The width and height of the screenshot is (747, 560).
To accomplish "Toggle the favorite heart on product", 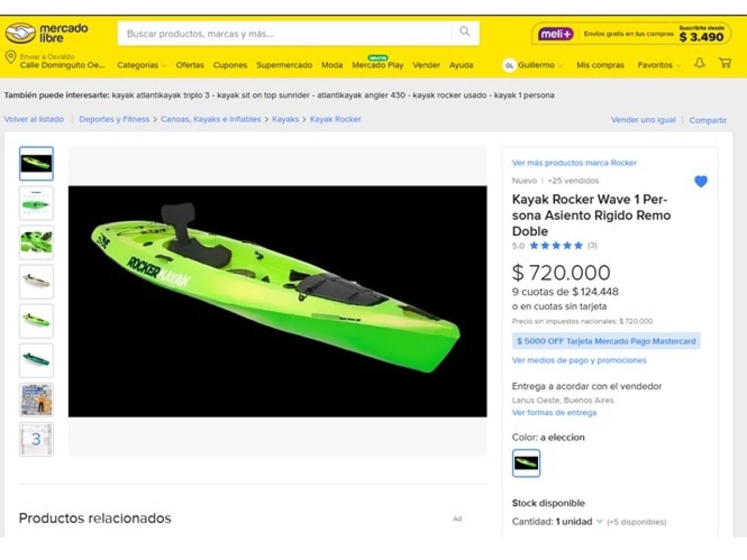I will (x=701, y=181).
